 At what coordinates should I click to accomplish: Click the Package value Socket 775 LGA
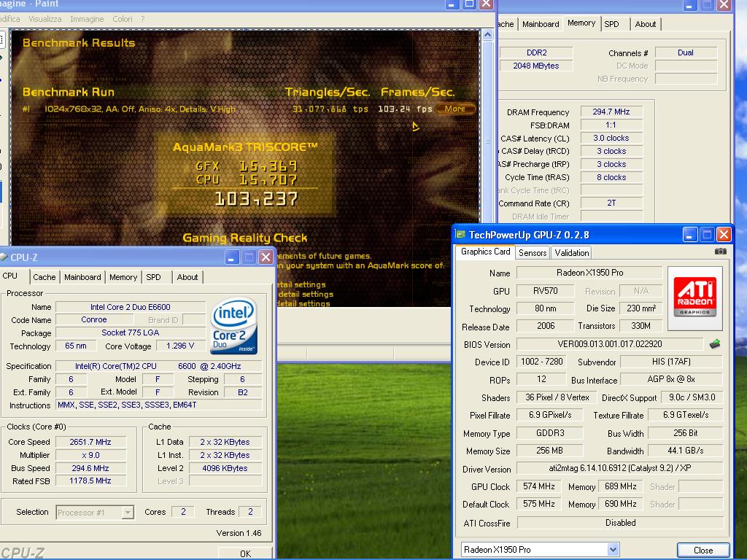tap(131, 332)
